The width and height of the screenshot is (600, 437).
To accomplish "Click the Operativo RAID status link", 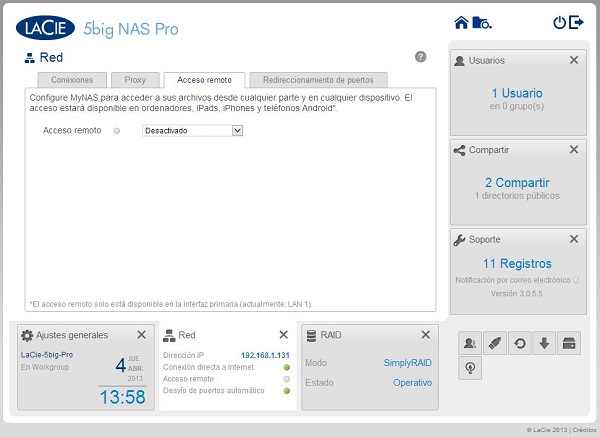I will pos(412,383).
